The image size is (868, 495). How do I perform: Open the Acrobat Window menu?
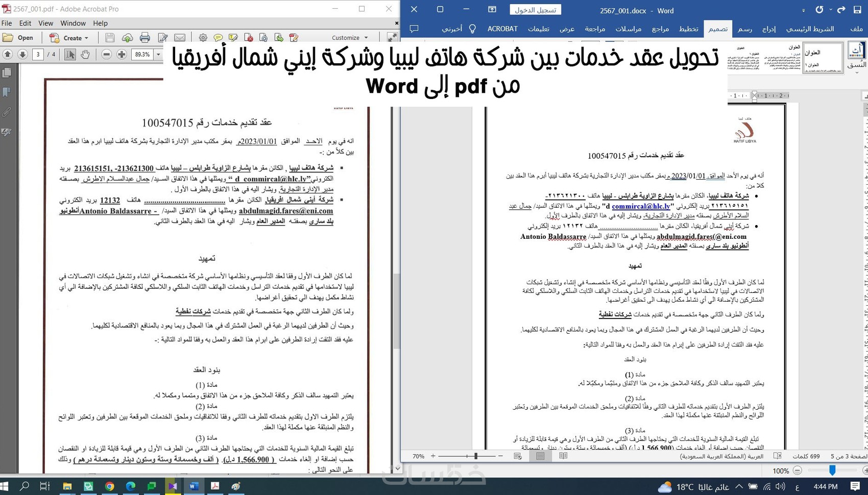[x=73, y=23]
